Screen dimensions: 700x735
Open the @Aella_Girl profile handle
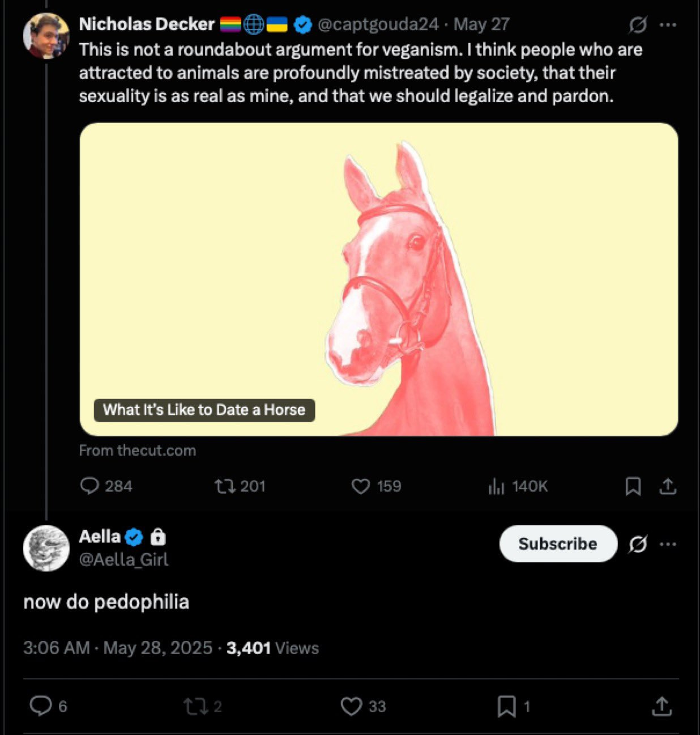(x=123, y=560)
